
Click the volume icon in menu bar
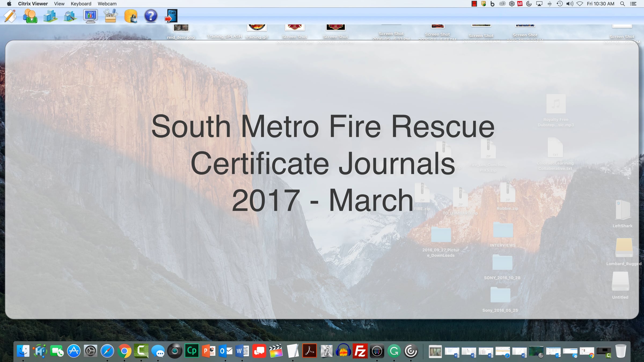click(x=569, y=4)
